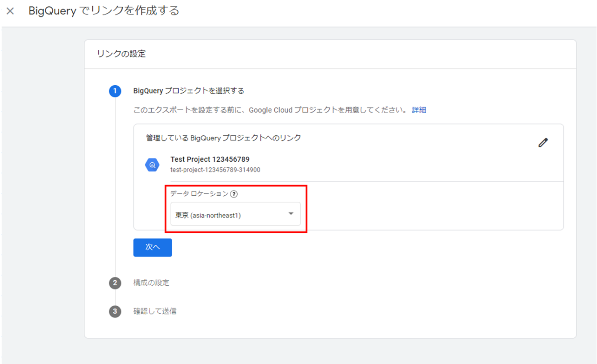Select the Test Project 123456789 name
Screen dimensions: 597x364
209,159
